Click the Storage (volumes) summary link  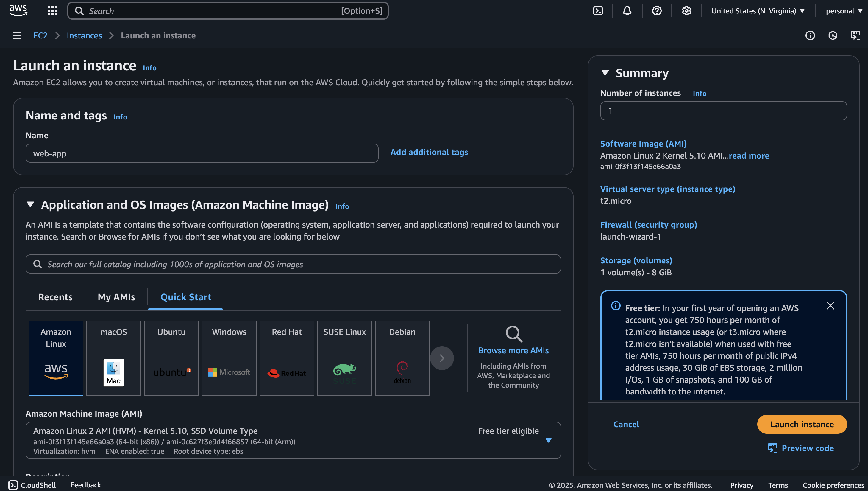click(636, 260)
